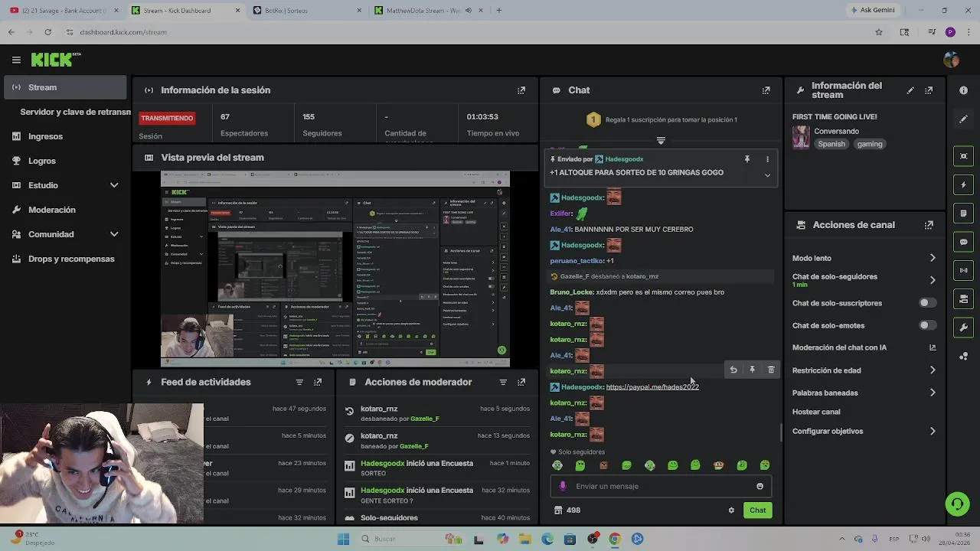Toggle the chat bubble widget icon in sidebar
980x551 pixels.
pyautogui.click(x=963, y=242)
